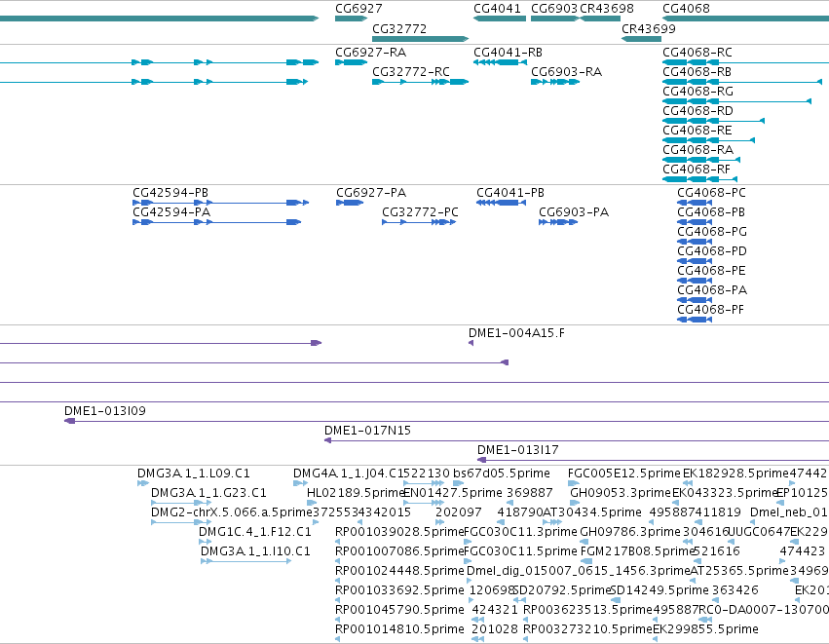
Task: Click EST SD20792.5prime
Action: pos(561,590)
